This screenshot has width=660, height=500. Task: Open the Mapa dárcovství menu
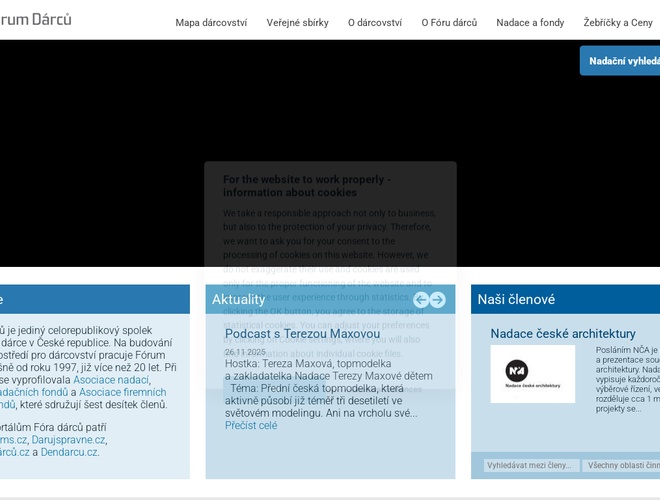(x=209, y=22)
